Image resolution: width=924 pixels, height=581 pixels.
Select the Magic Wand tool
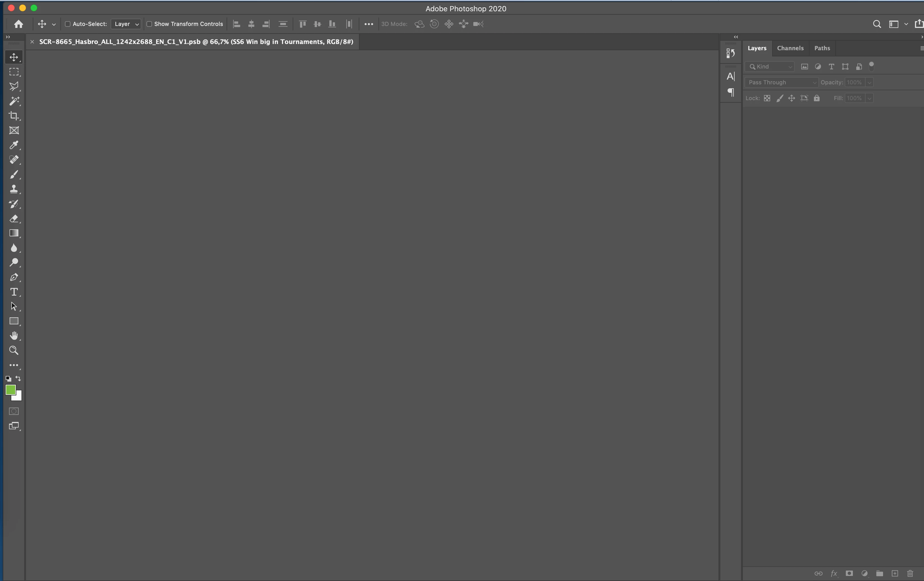tap(14, 101)
